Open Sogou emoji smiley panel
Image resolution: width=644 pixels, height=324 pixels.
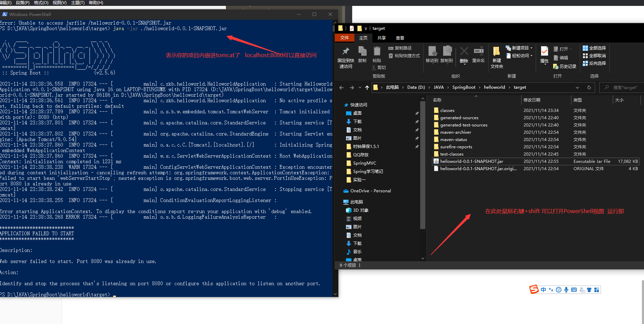559,290
